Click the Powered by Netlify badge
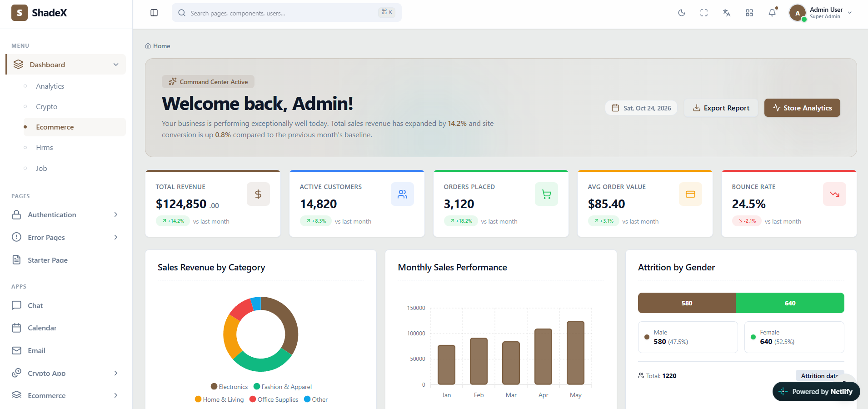This screenshot has width=868, height=409. [816, 391]
